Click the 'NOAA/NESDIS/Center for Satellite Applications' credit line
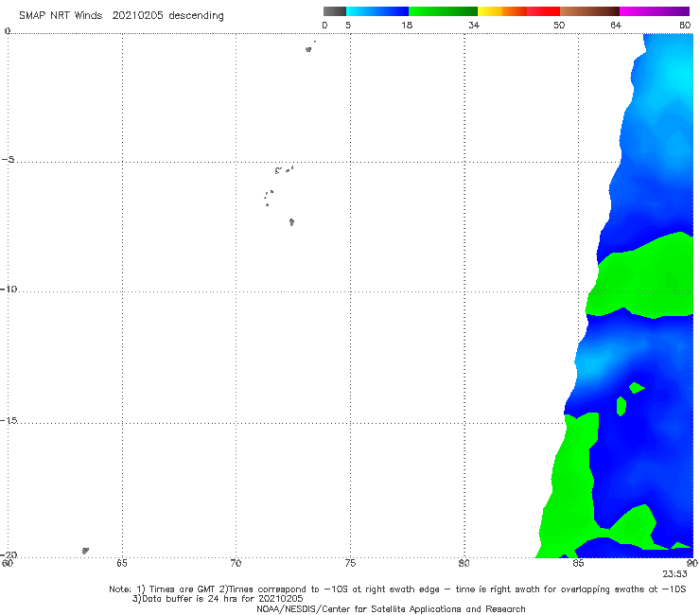700x615 pixels. tap(391, 608)
